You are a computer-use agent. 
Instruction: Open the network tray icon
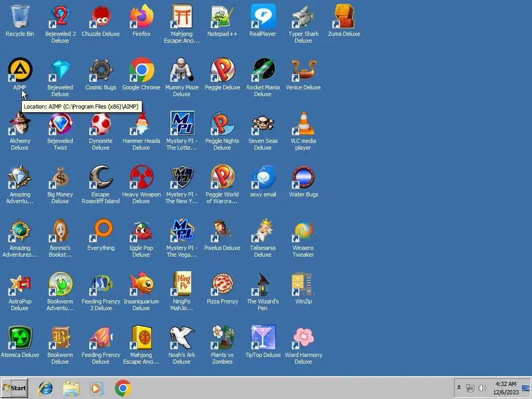tap(470, 388)
